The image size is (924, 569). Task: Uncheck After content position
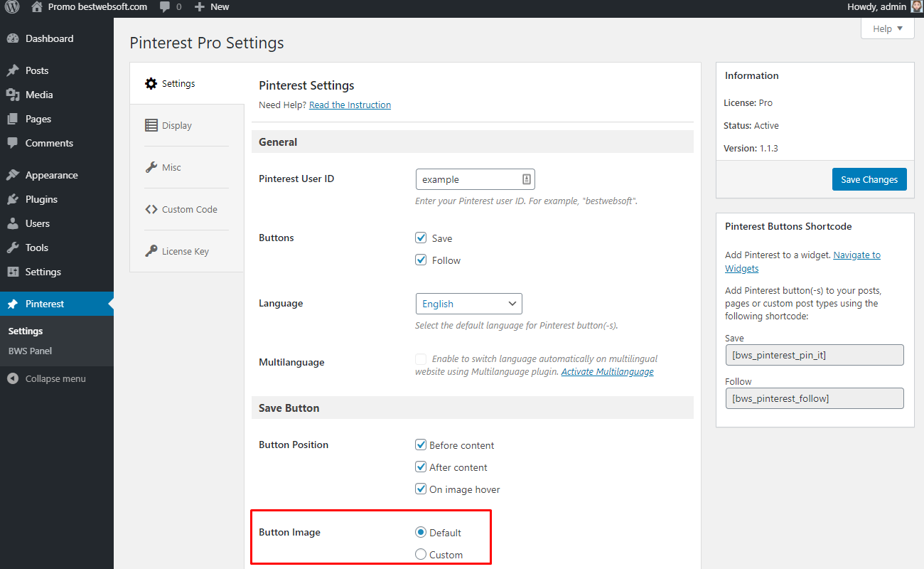(421, 467)
